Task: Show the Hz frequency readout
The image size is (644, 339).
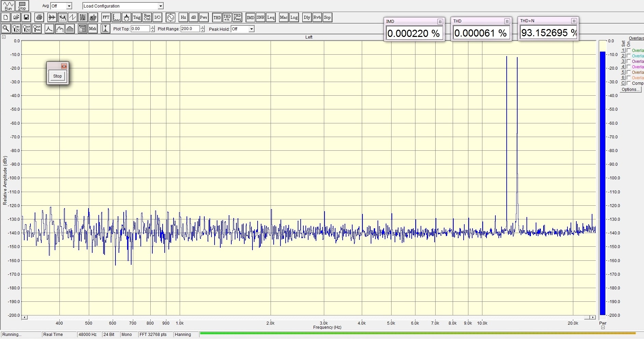Action: coord(183,17)
